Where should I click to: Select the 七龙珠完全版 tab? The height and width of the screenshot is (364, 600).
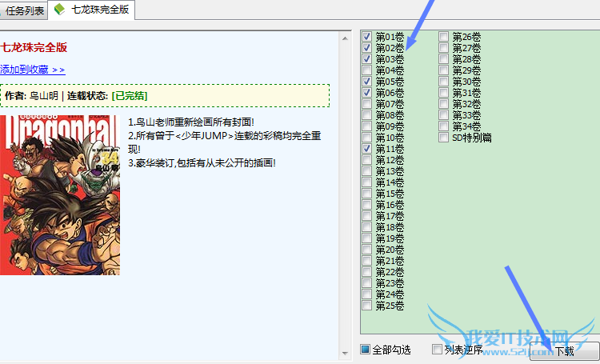pyautogui.click(x=98, y=10)
